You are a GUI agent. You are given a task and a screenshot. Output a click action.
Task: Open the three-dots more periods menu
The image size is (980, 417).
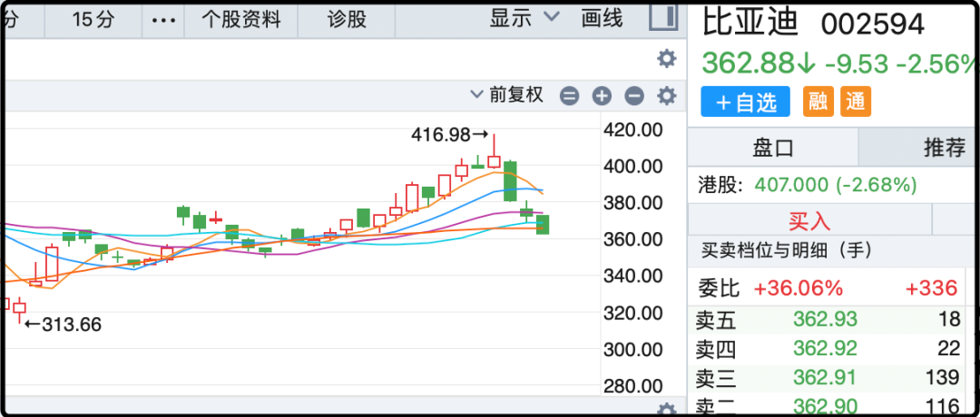point(163,19)
